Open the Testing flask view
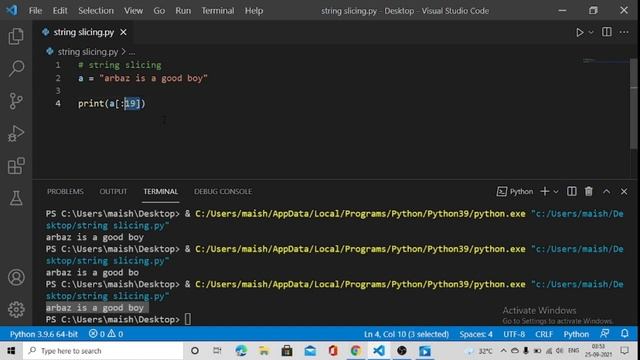The image size is (640, 360). 16,198
